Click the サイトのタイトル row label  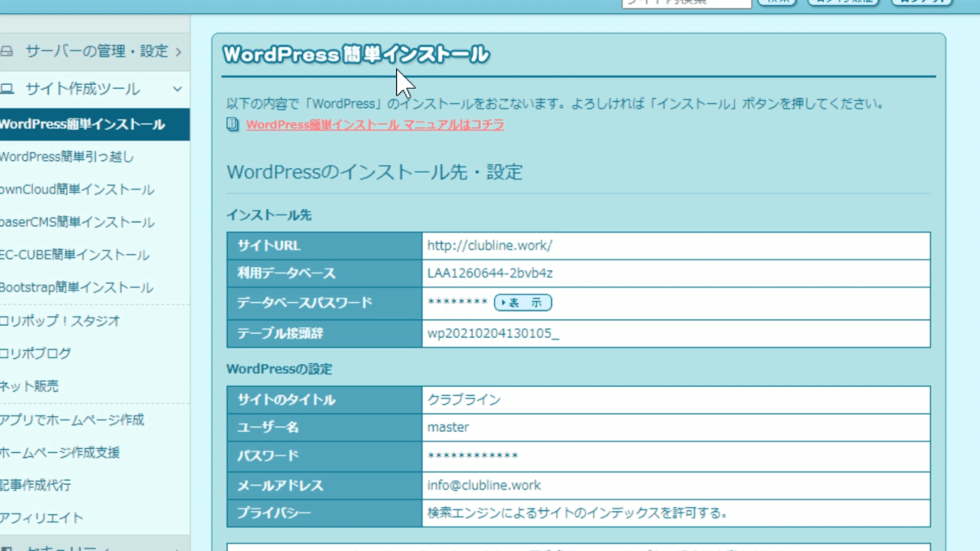tap(287, 400)
